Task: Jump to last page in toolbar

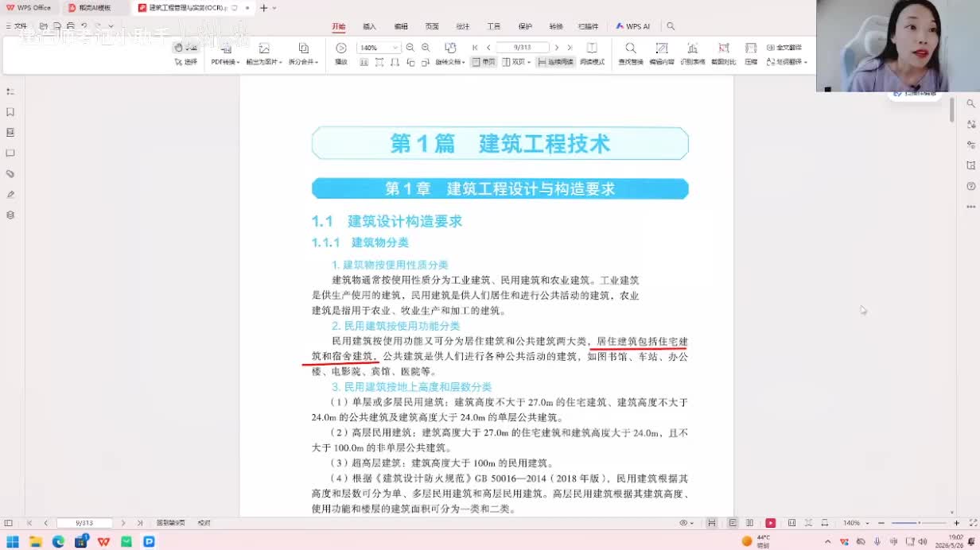Action: tap(570, 48)
